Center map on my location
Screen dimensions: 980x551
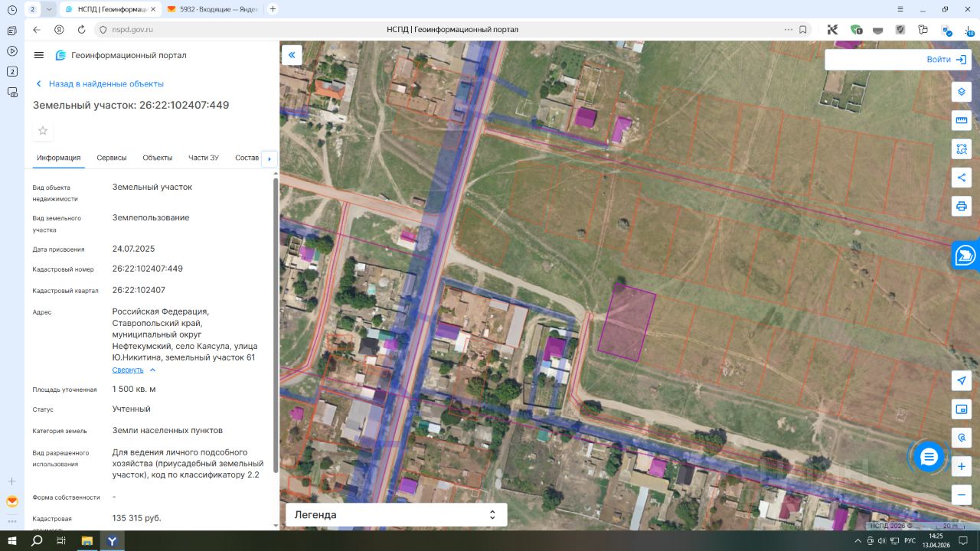[962, 381]
